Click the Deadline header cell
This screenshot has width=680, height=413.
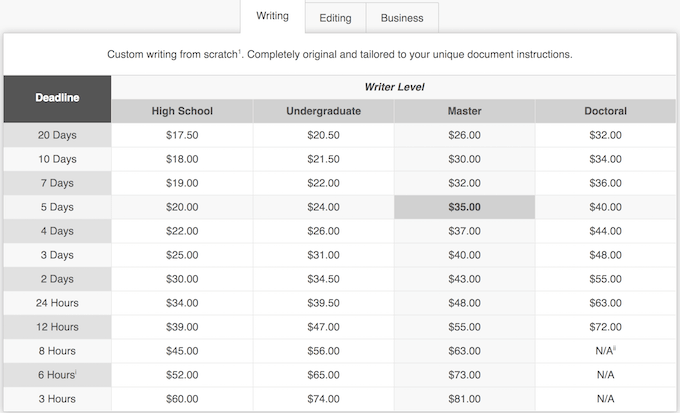[x=57, y=98]
